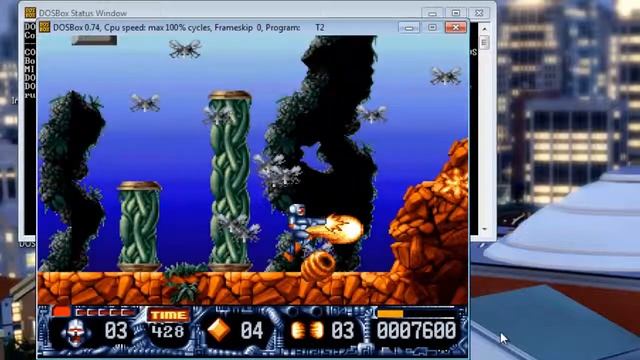Minimize the DOSBox Status Window

click(432, 13)
